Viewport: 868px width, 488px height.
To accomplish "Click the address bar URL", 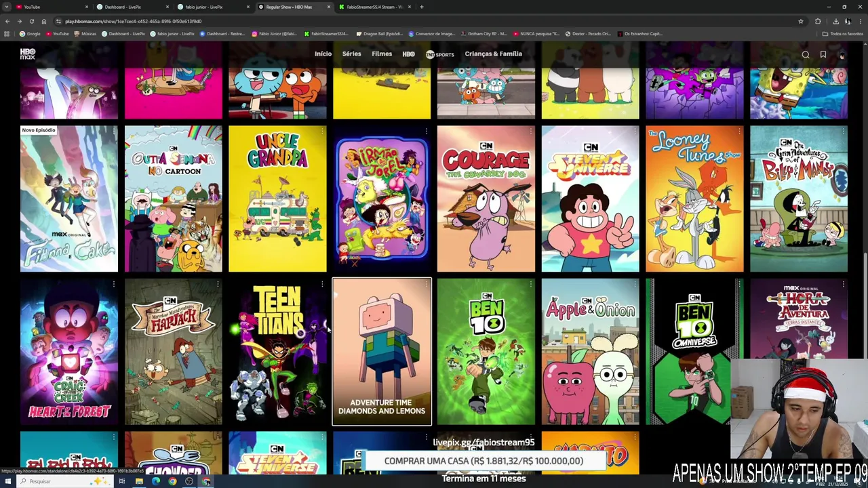I will click(133, 21).
